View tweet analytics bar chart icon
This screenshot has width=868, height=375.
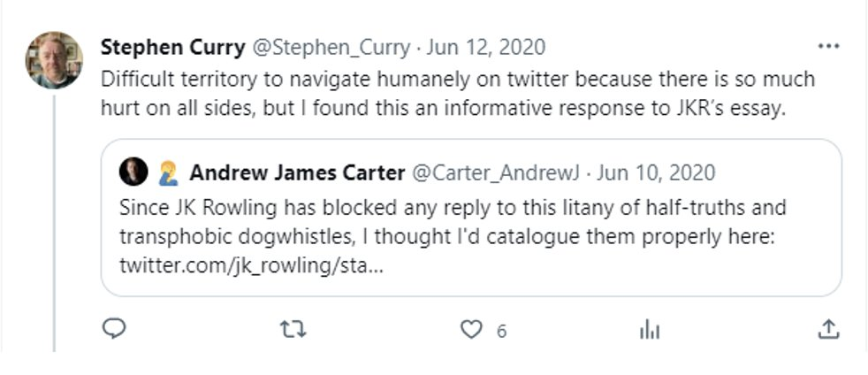point(650,329)
